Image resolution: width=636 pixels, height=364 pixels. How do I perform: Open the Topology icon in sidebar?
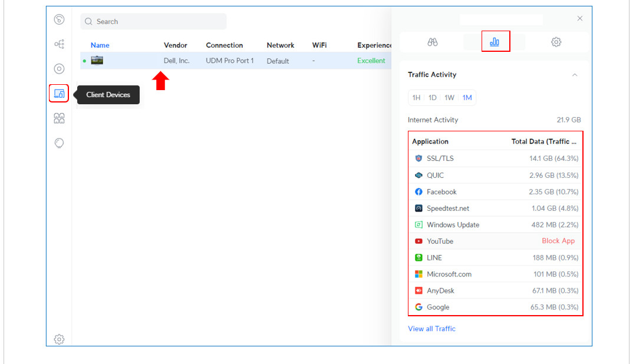(x=59, y=44)
